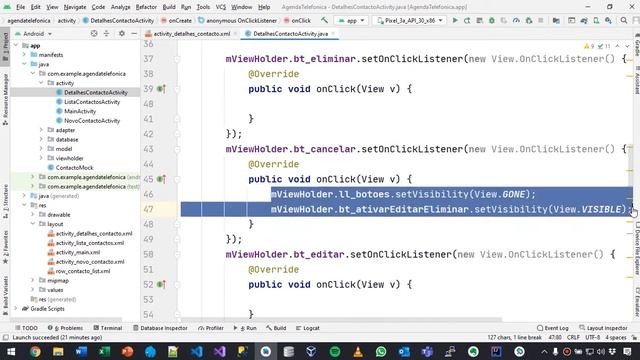Expand the drawable folder
640x360 pixels.
[x=33, y=214]
